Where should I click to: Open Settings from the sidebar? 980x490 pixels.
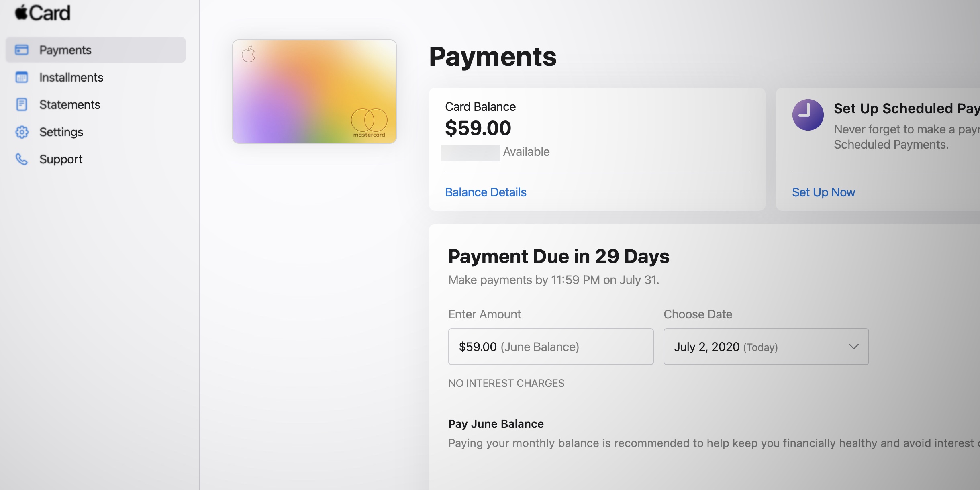tap(61, 132)
